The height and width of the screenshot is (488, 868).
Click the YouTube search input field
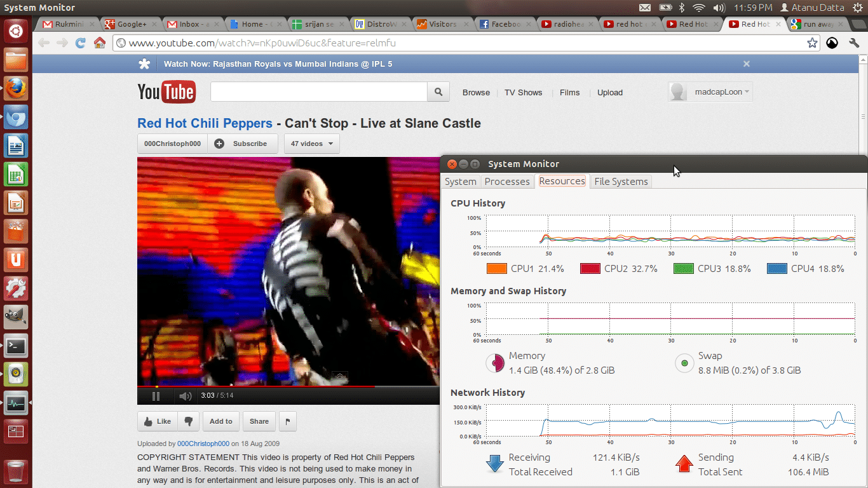point(318,92)
